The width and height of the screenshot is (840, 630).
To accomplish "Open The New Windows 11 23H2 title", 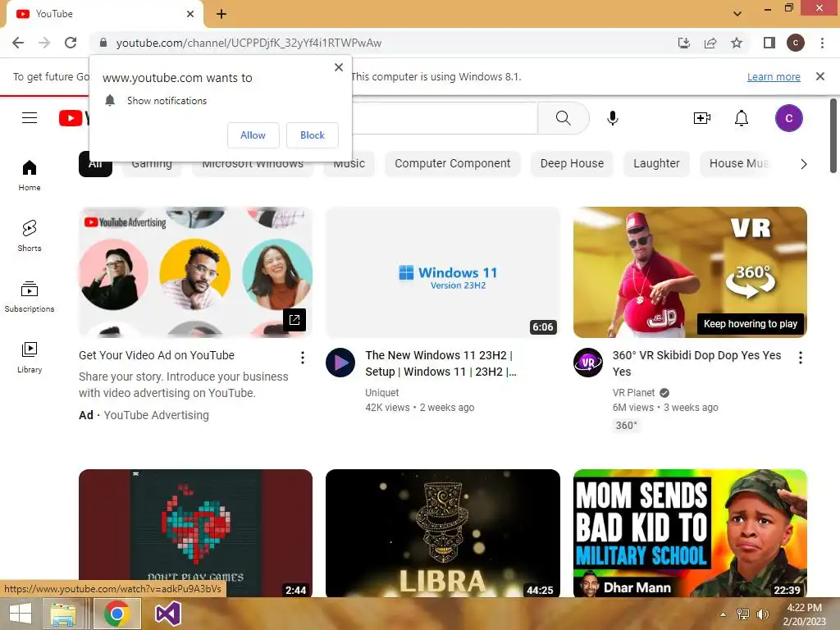I will pos(441,363).
